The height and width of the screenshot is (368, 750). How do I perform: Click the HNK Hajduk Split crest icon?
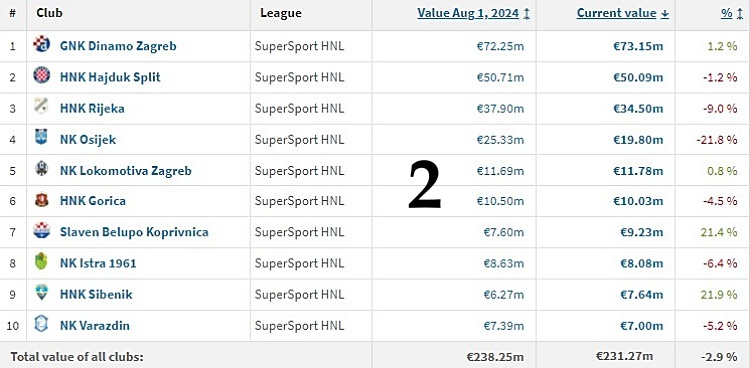click(42, 75)
